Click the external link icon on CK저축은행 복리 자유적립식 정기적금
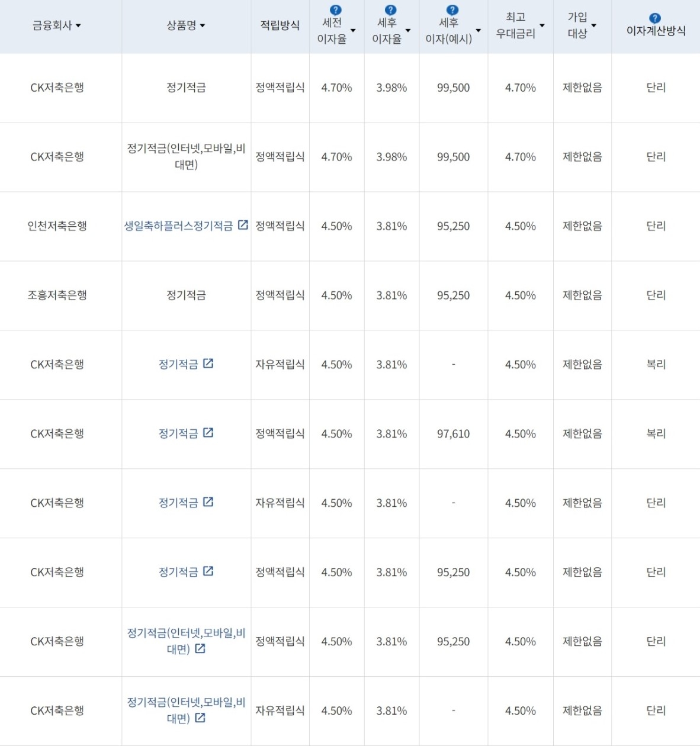 [x=207, y=364]
